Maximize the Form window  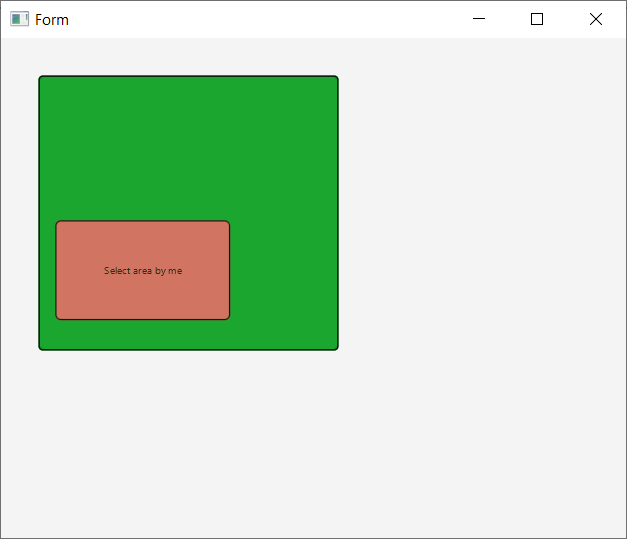pyautogui.click(x=537, y=19)
